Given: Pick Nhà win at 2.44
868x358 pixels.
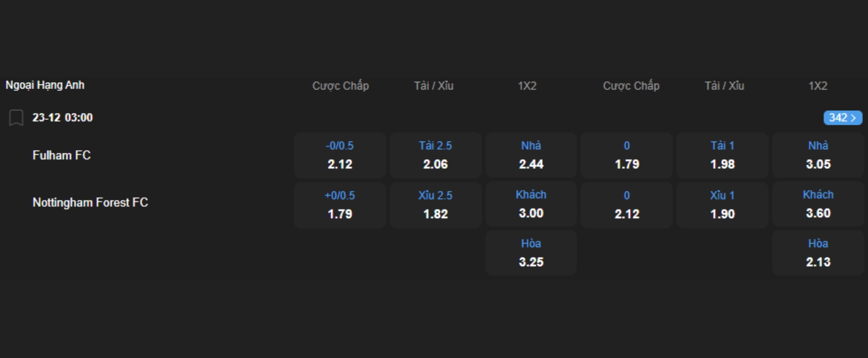Looking at the screenshot, I should (x=531, y=155).
